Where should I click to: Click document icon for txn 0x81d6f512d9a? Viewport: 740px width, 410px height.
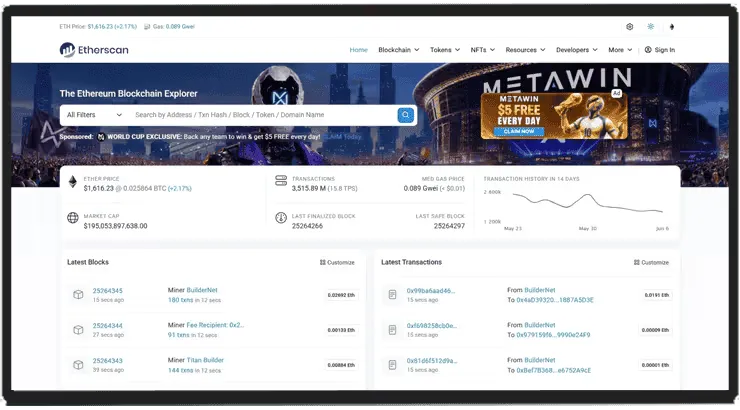coord(392,365)
